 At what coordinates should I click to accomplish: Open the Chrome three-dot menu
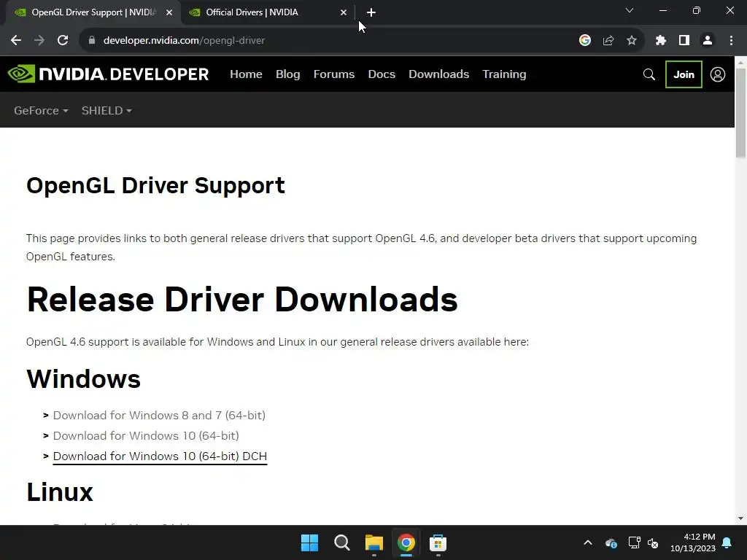coord(731,41)
